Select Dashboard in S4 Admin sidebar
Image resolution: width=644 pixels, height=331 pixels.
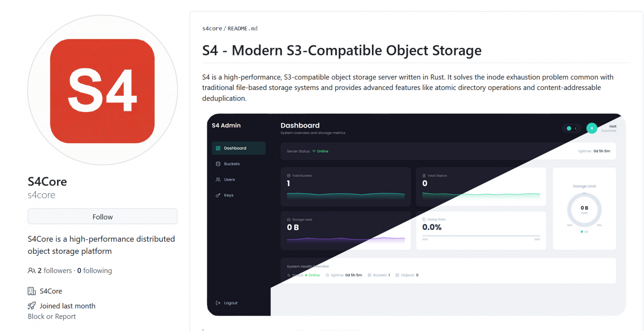(x=235, y=148)
